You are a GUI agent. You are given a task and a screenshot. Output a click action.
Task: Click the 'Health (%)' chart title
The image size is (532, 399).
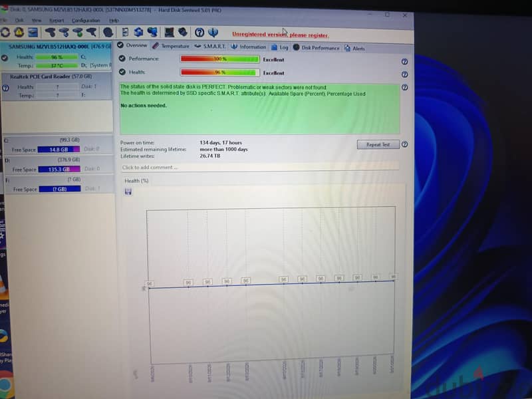[136, 181]
